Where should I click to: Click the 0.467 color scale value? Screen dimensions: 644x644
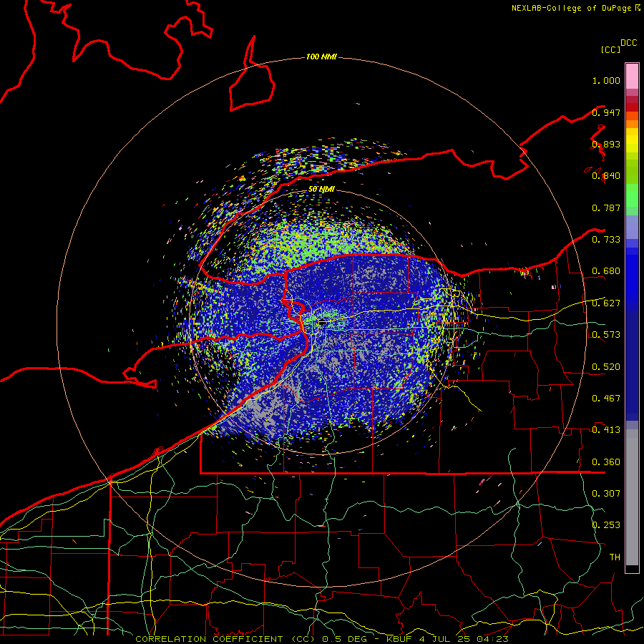606,399
